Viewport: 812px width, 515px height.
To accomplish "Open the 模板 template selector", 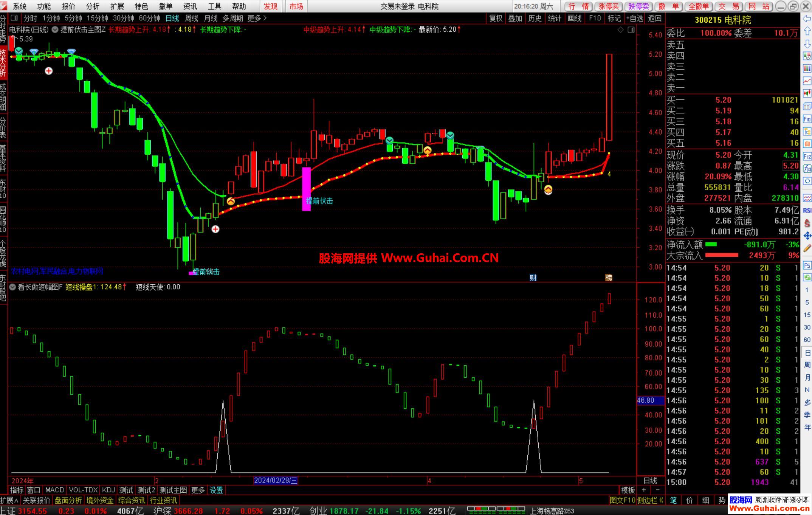I will pos(628,490).
